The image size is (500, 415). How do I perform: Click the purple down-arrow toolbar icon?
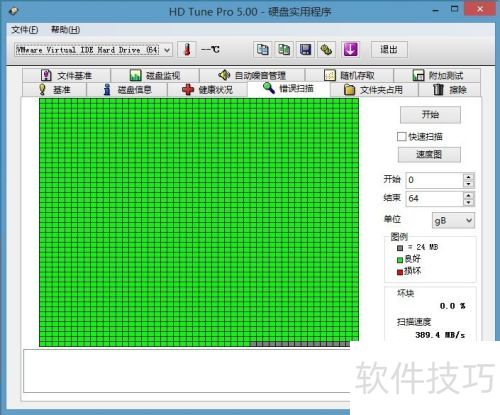(x=350, y=50)
